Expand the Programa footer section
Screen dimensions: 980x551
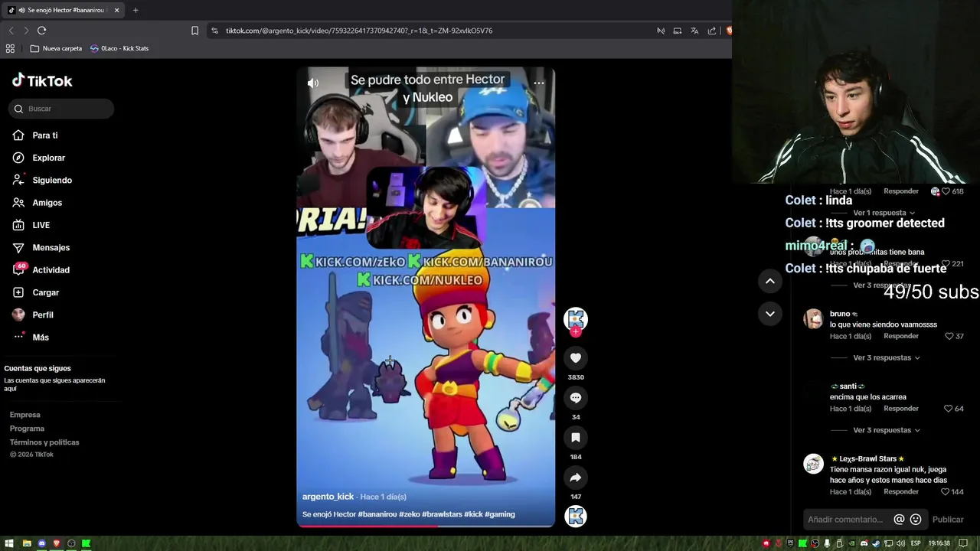point(27,429)
